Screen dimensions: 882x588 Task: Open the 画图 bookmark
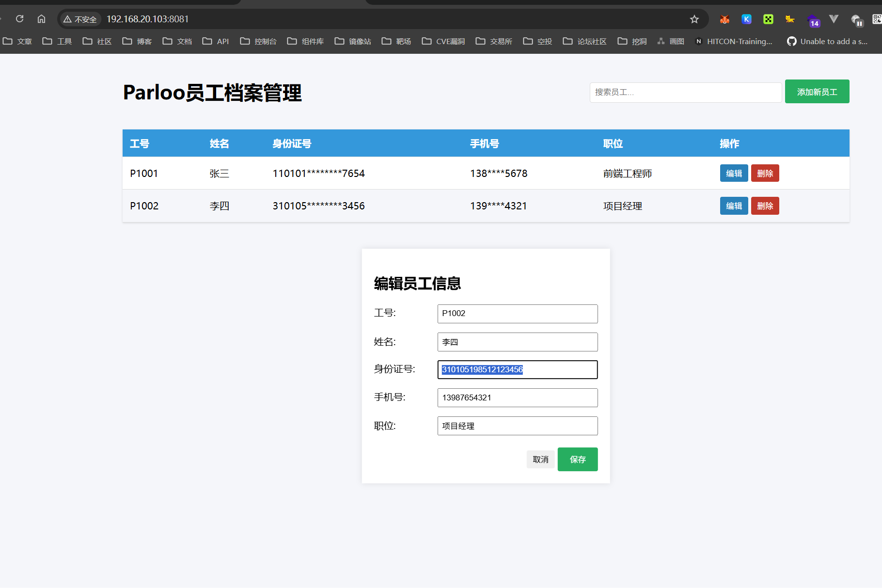coord(671,41)
